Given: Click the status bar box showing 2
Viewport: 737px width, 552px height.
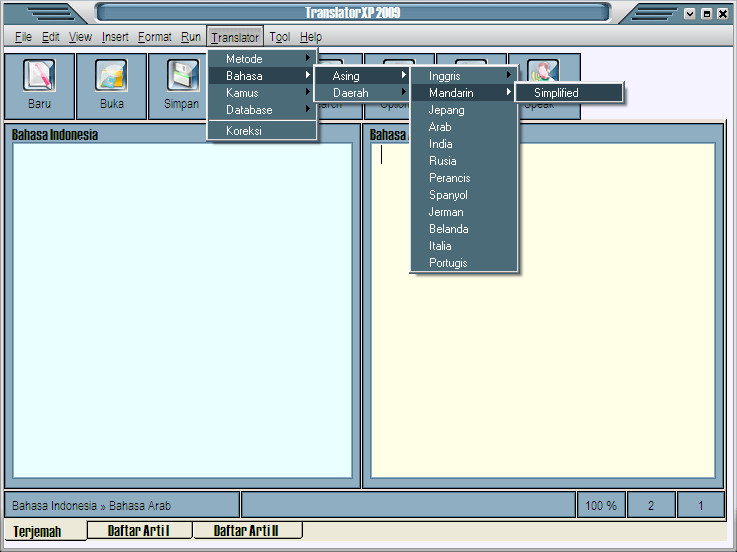Looking at the screenshot, I should pos(651,505).
